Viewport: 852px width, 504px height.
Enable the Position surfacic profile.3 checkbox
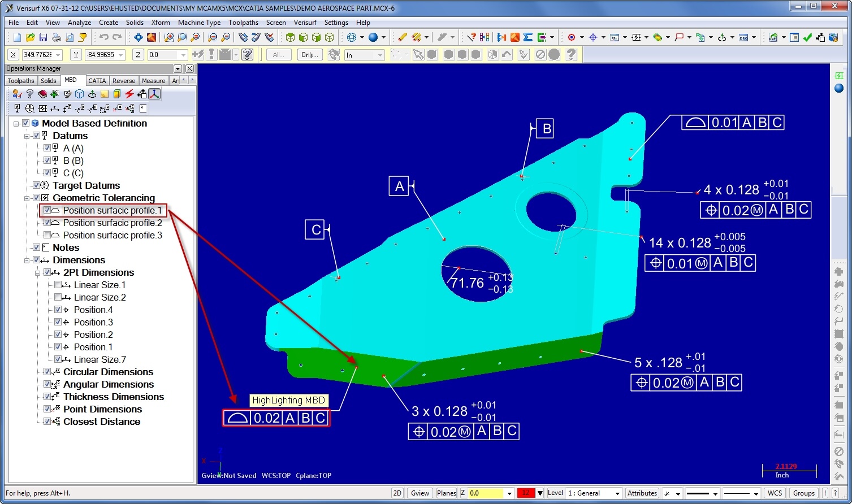pos(47,235)
